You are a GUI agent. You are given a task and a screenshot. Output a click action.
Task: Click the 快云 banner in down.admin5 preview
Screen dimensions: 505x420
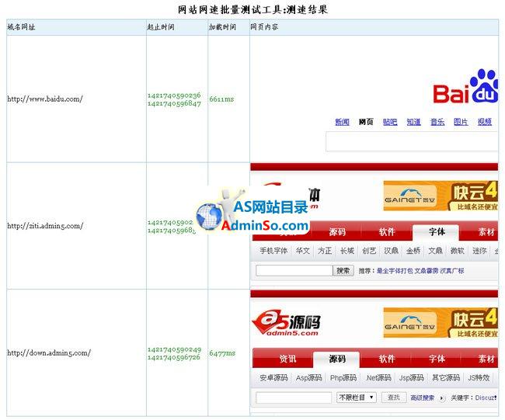[x=441, y=322]
